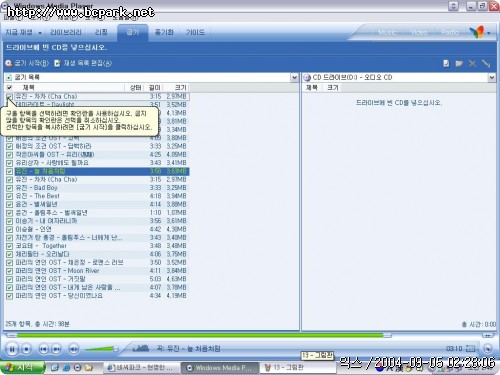Uncheck 파리의 연인 OST - 거짓말 track

click(9, 279)
